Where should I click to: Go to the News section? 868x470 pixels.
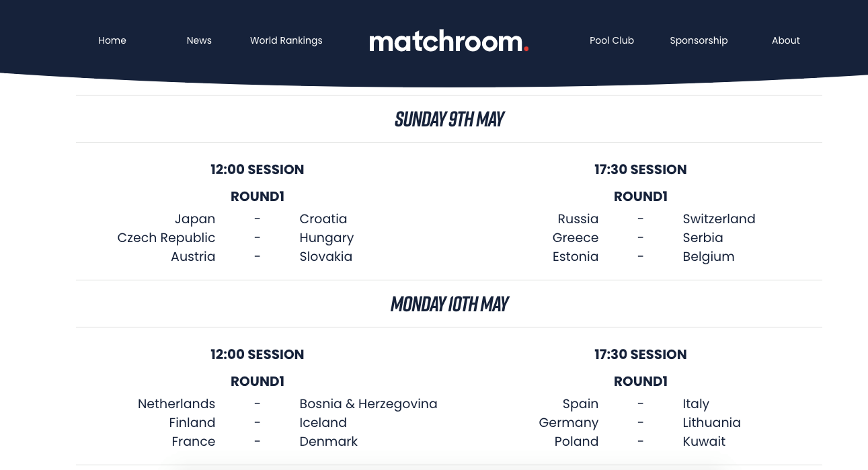click(199, 40)
